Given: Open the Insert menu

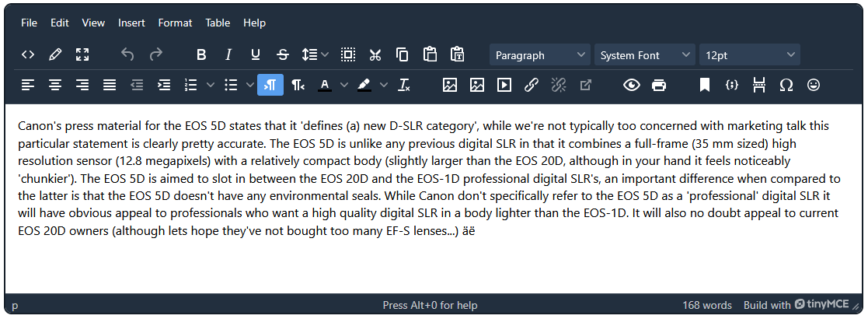Looking at the screenshot, I should click(x=131, y=23).
